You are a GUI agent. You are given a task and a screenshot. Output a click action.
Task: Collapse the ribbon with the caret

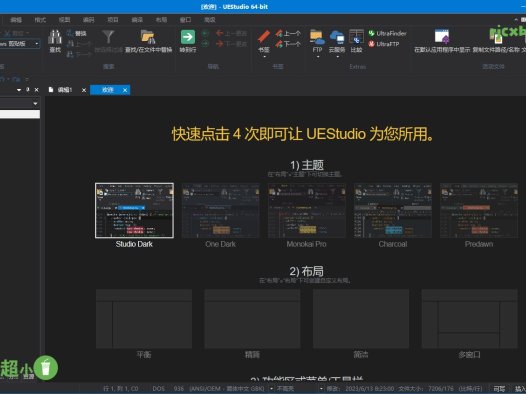point(516,20)
